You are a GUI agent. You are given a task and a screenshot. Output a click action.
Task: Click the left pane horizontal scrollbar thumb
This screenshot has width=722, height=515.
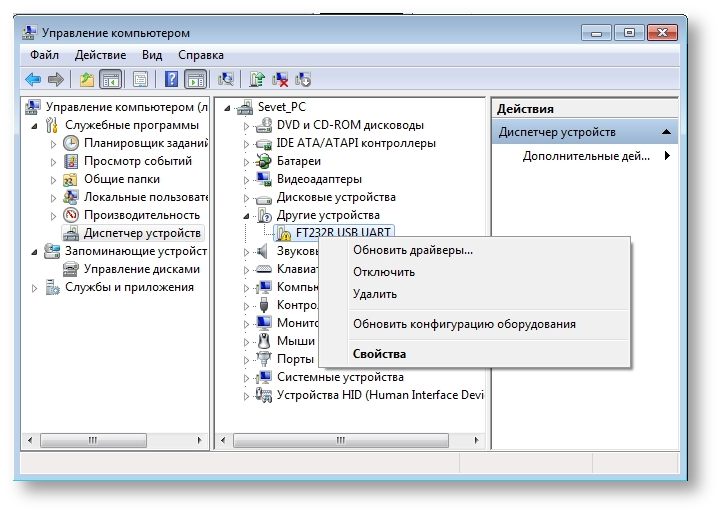[x=93, y=440]
